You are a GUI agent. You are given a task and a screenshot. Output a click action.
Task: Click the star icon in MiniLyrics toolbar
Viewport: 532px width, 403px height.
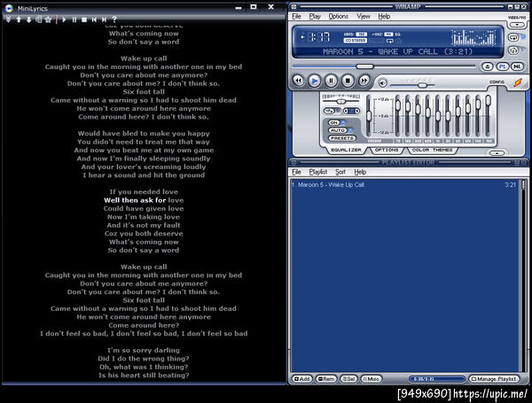[x=48, y=19]
